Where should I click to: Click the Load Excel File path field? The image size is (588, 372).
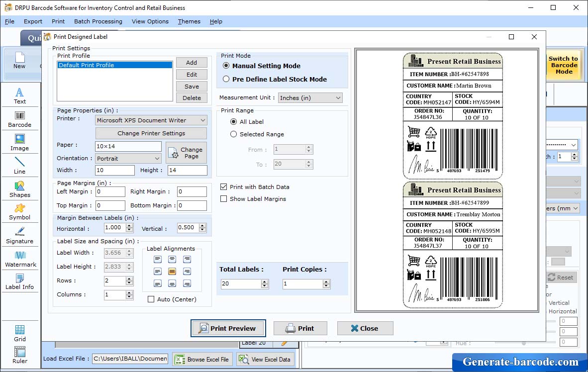point(130,359)
